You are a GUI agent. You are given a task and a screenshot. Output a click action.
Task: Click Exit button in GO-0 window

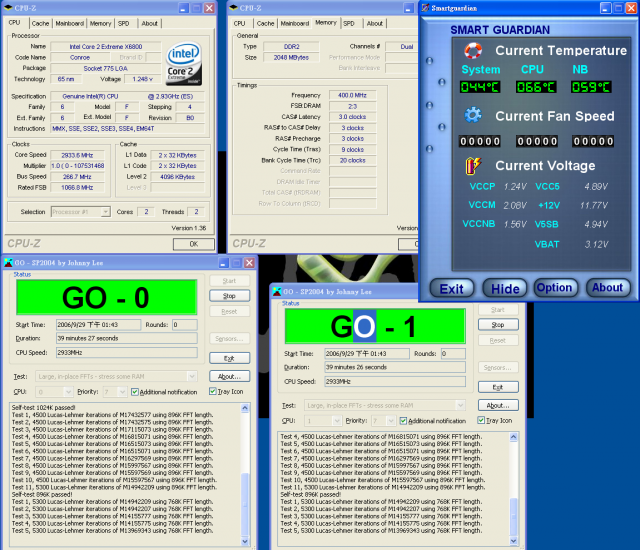(229, 358)
